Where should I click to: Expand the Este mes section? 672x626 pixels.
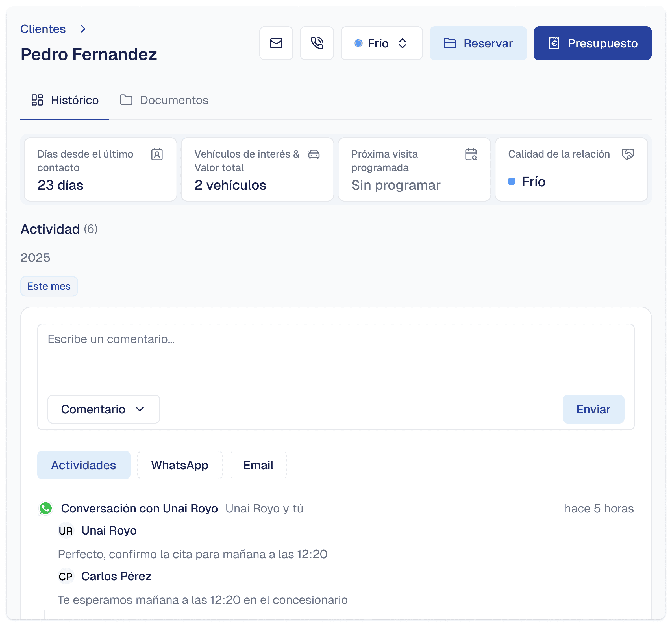point(49,286)
